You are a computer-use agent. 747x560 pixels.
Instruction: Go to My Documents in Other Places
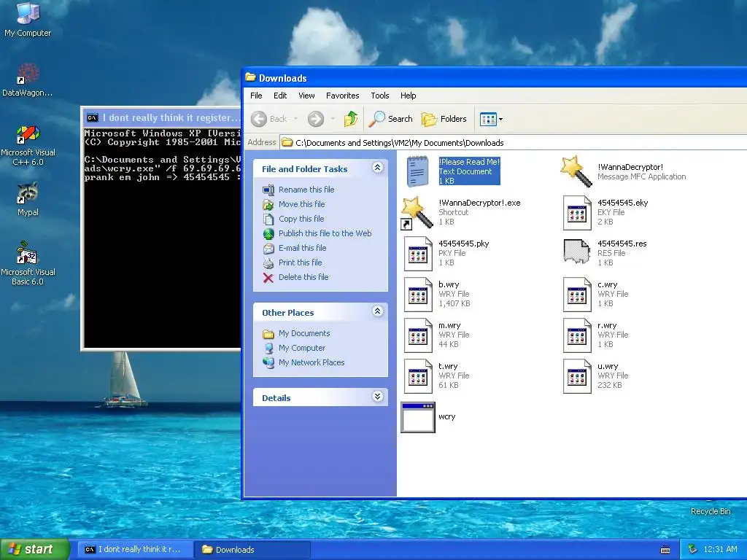(304, 333)
